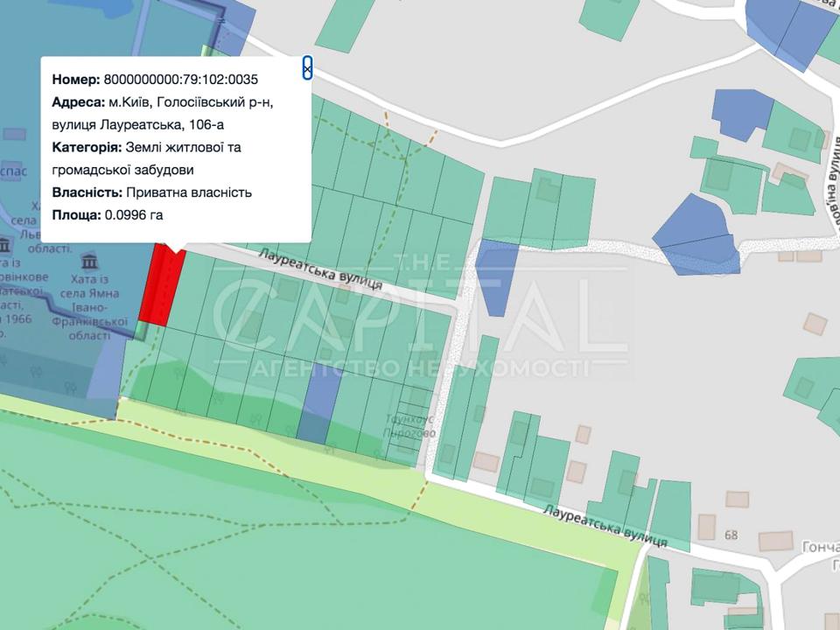The width and height of the screenshot is (840, 630).
Task: Click the museum icon at the left edge
Action: pos(4,243)
